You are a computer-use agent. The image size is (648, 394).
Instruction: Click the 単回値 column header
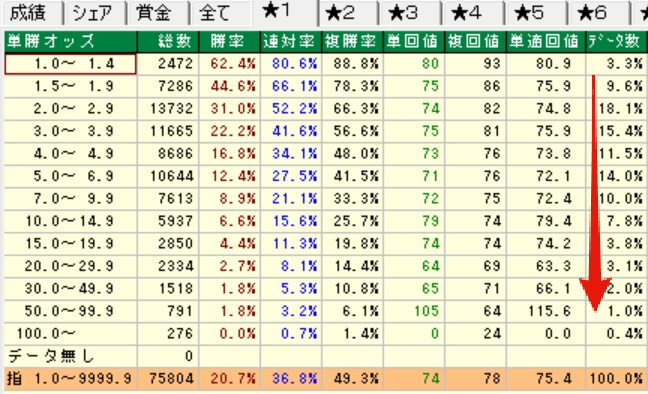point(414,41)
